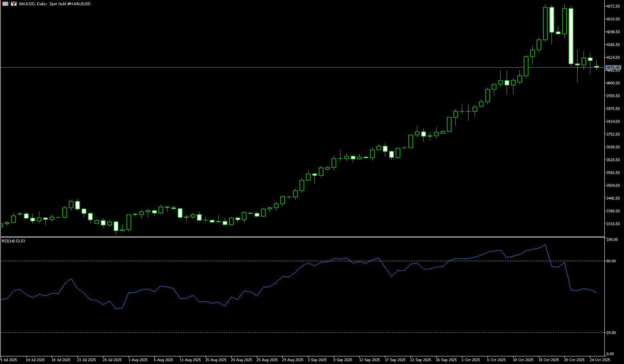Select the 100.00 label on the RSI scale
This screenshot has width=624, height=364.
click(x=612, y=240)
